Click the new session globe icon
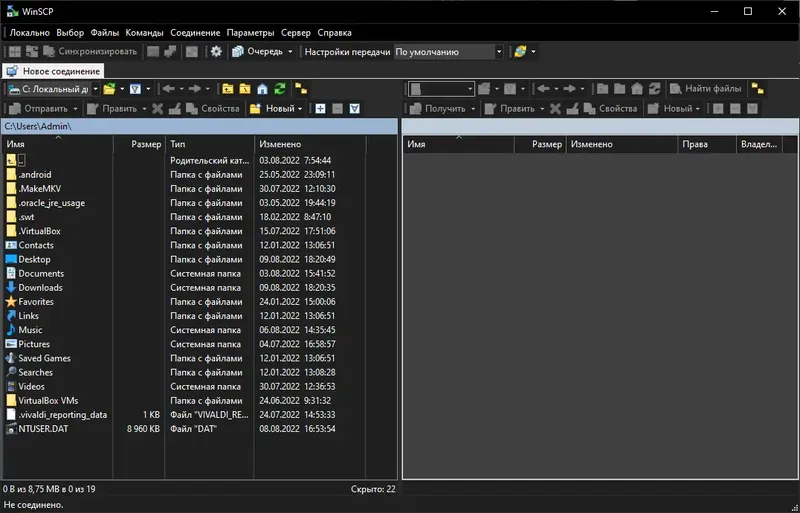 tap(520, 52)
